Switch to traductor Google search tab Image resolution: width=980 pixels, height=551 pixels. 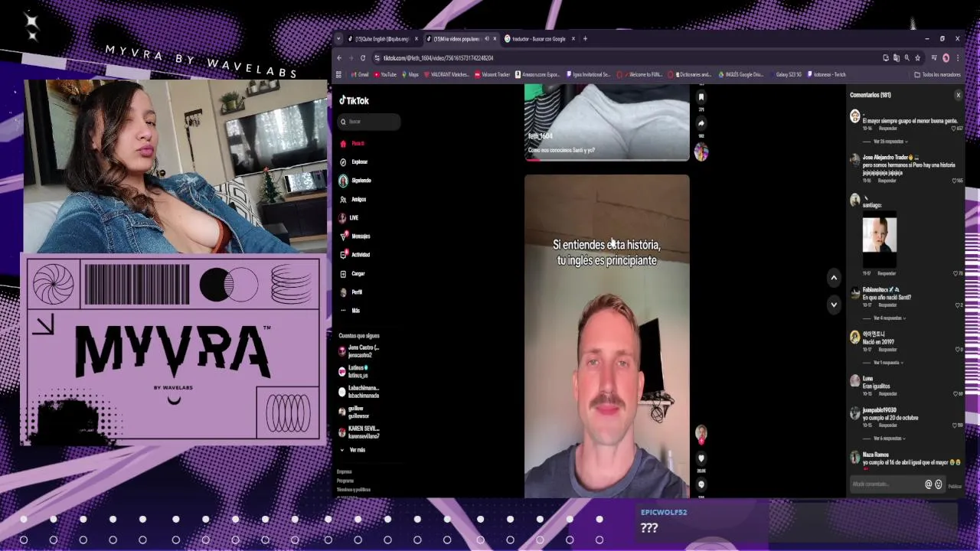point(539,38)
